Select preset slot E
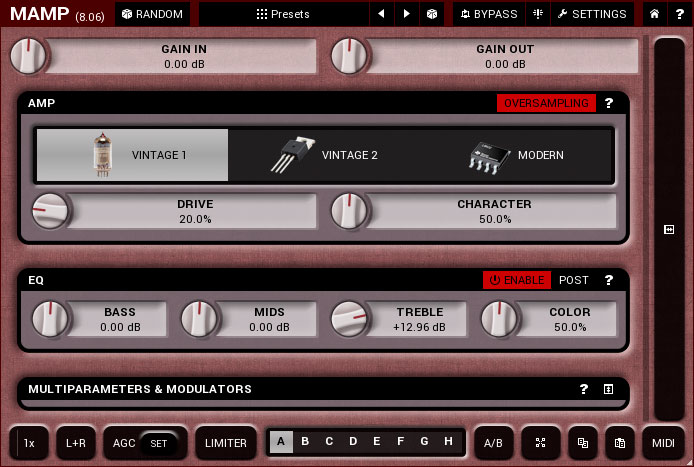 (377, 442)
